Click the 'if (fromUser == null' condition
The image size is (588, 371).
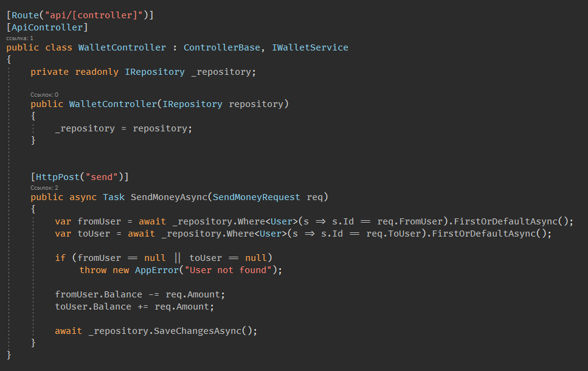110,258
